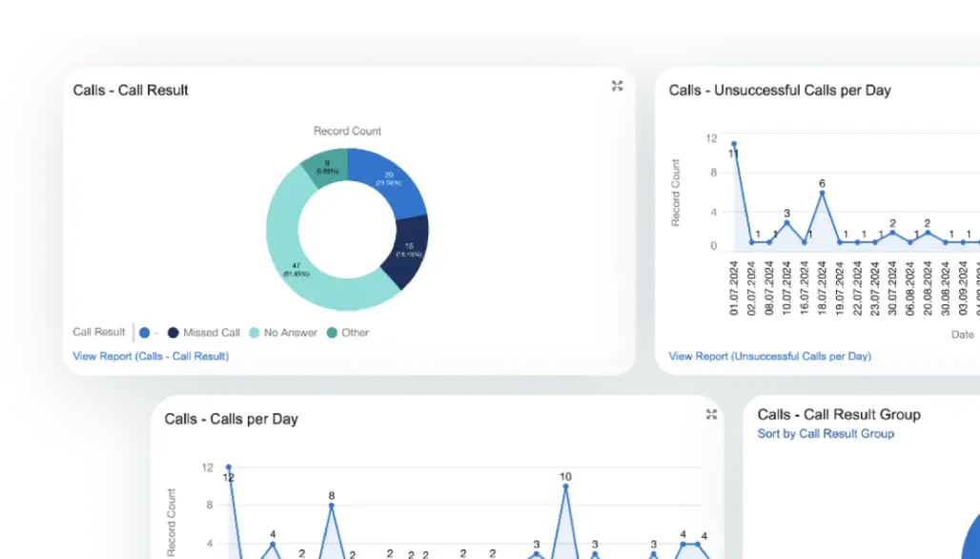Click the Record Count label above donut
Viewport: 980px width, 559px height.
[348, 131]
